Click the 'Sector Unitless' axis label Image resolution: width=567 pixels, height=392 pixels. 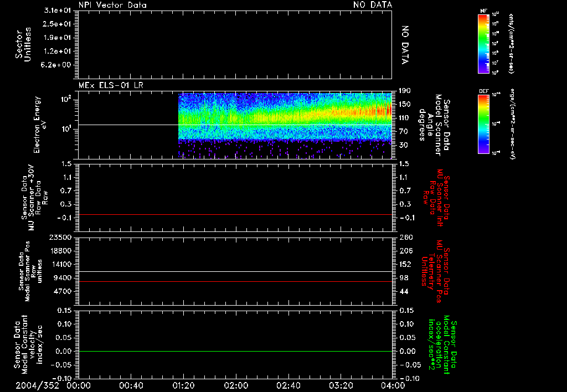(23, 44)
